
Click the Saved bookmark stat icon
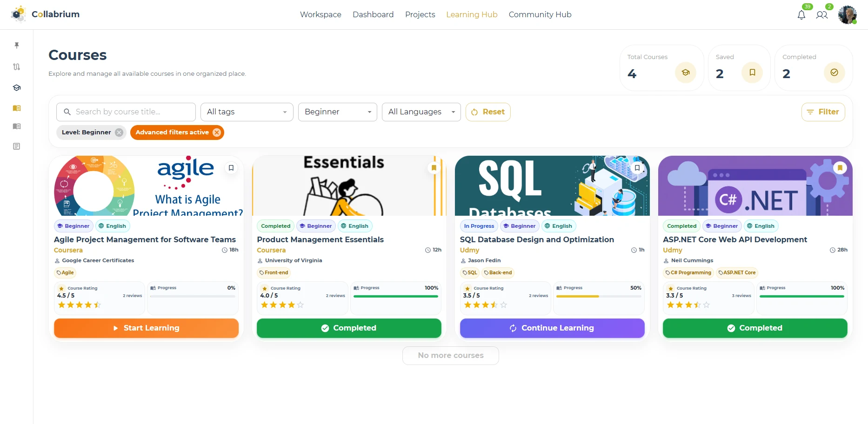(x=752, y=73)
